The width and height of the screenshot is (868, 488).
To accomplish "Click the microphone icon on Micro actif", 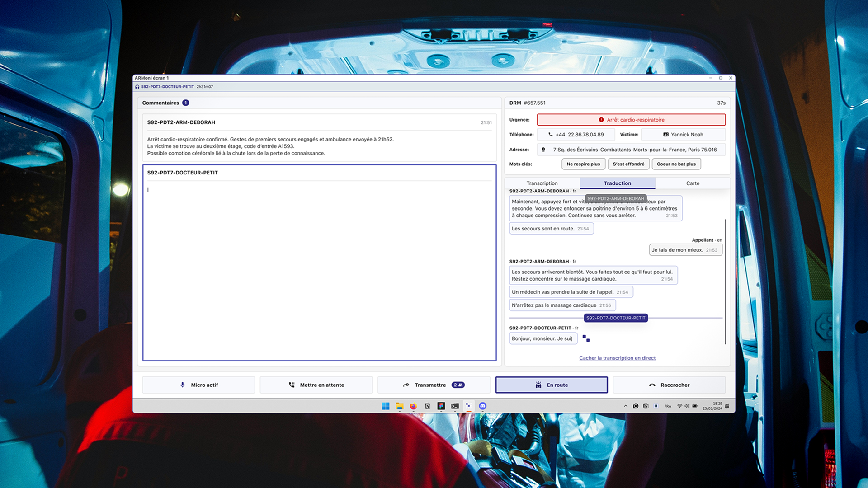I will (183, 385).
